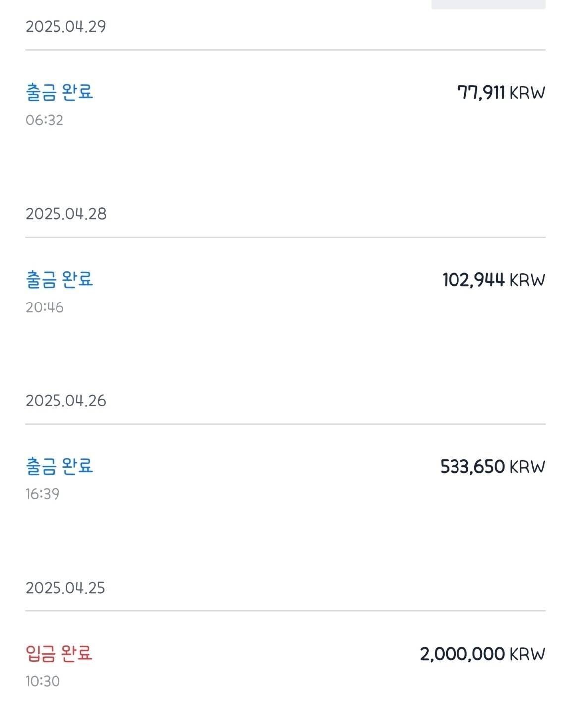Click the divider line under 2025.04.25
This screenshot has width=571, height=728.
[x=285, y=611]
